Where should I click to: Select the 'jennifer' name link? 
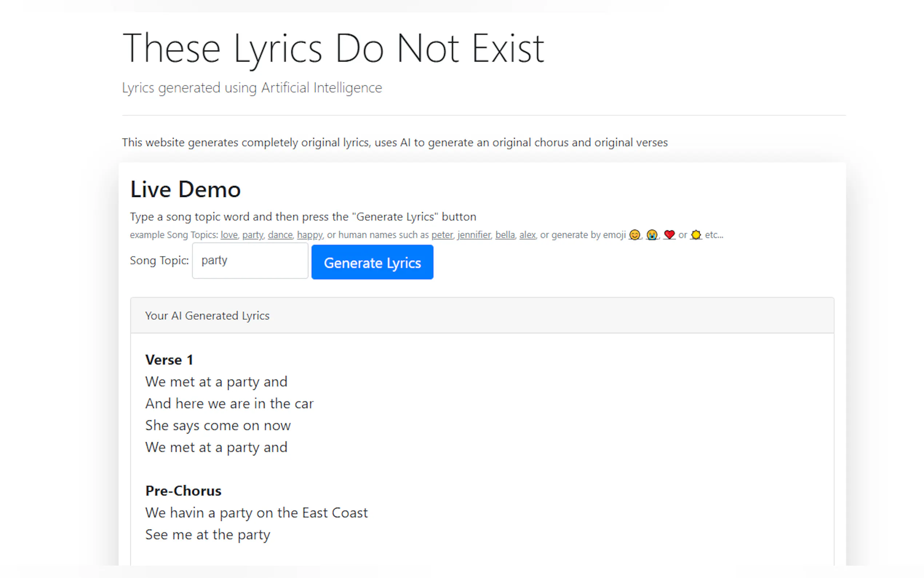point(474,235)
